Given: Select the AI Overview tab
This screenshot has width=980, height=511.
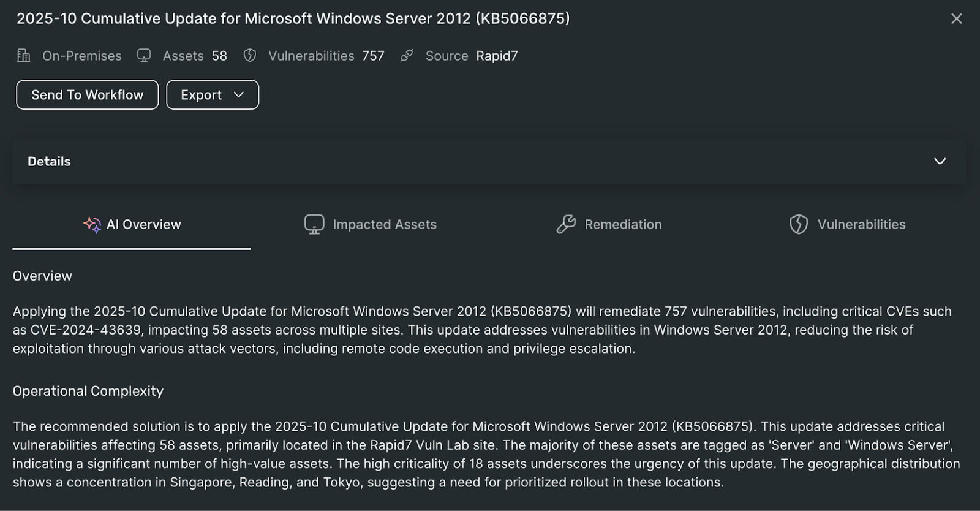Looking at the screenshot, I should point(143,224).
